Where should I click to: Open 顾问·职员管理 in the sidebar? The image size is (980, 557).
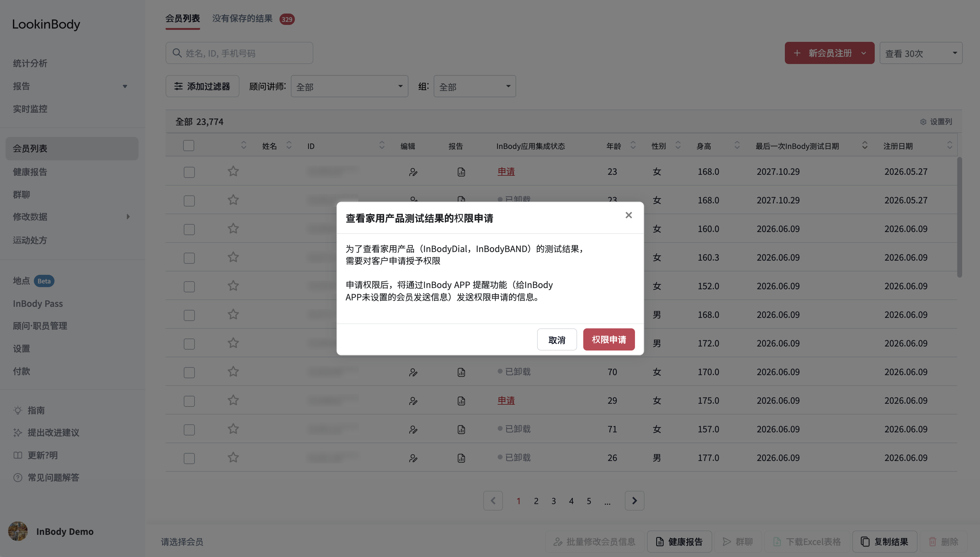click(40, 326)
